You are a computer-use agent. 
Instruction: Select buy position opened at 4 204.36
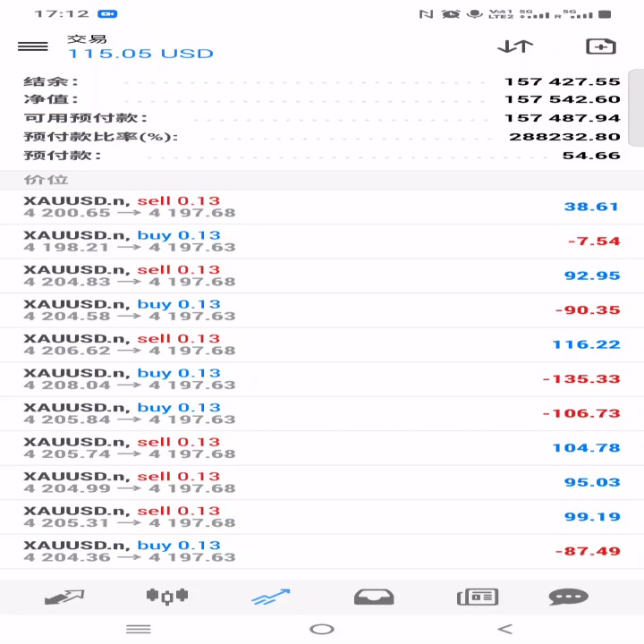(x=322, y=552)
